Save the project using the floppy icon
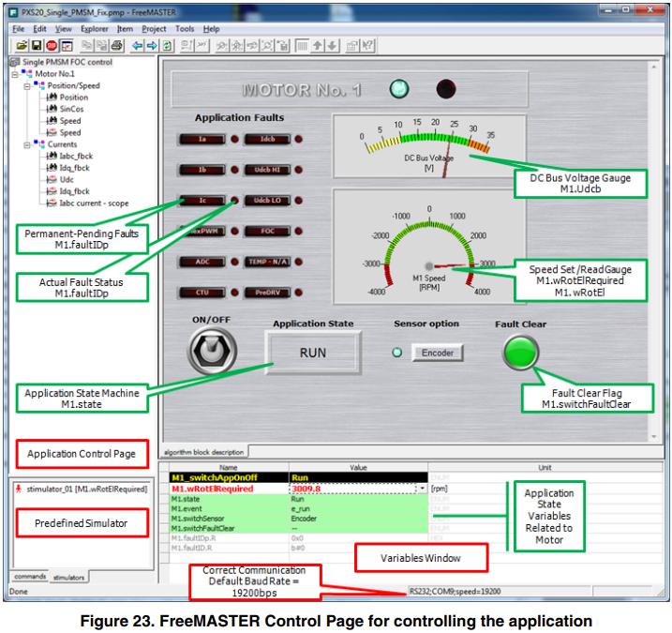Screen dimensions: 672x633 [x=37, y=45]
